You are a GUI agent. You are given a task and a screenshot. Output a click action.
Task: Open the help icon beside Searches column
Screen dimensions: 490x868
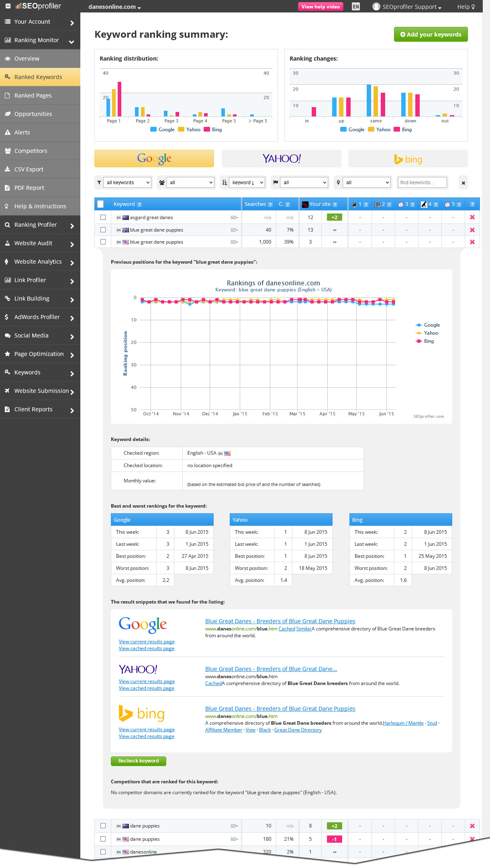pyautogui.click(x=270, y=205)
